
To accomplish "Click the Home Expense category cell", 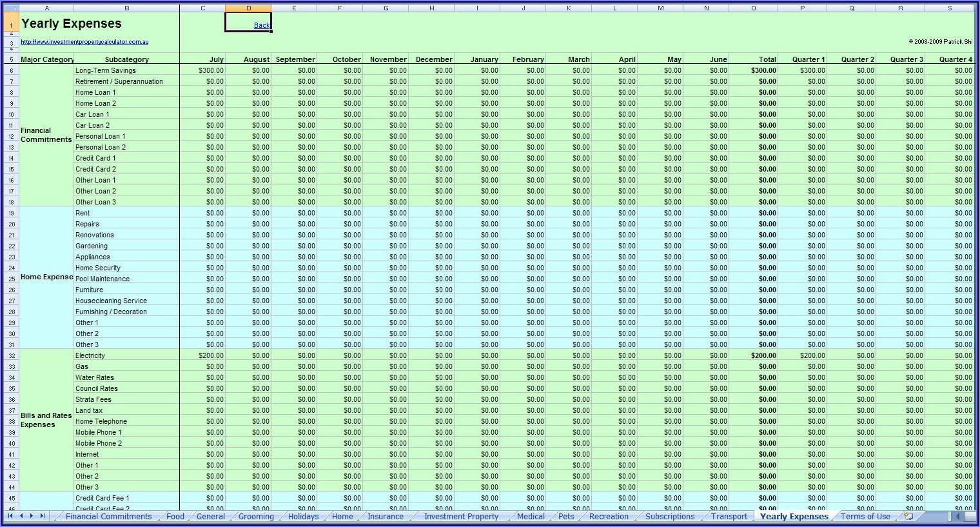I will point(46,277).
